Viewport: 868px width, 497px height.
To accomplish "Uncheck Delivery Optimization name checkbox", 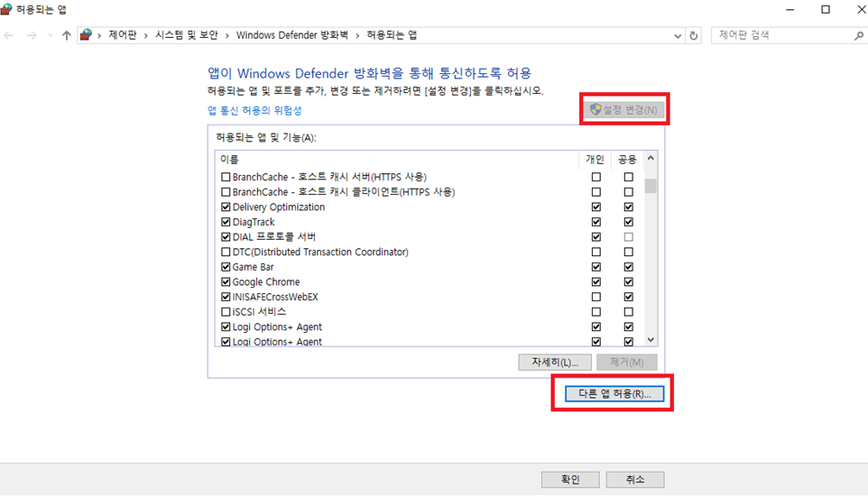I will 226,207.
